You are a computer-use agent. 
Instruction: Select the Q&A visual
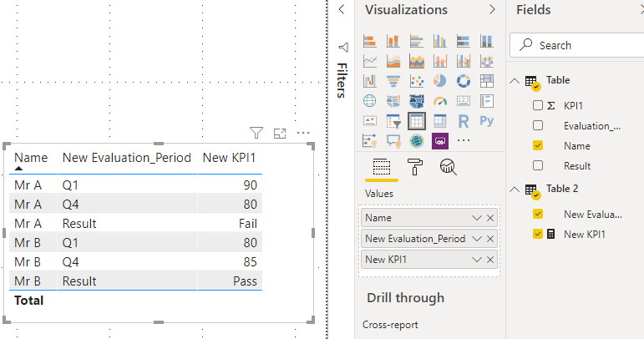[x=393, y=141]
